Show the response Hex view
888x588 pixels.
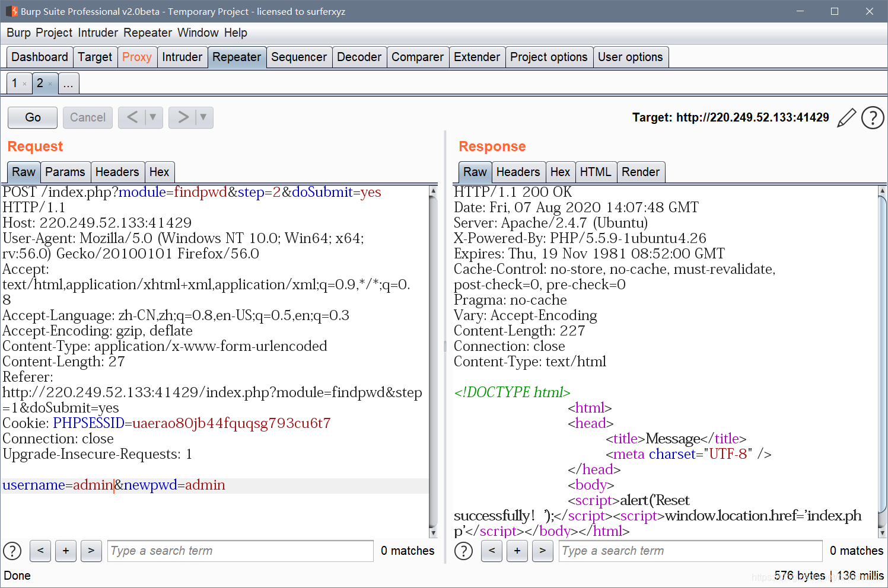[560, 172]
